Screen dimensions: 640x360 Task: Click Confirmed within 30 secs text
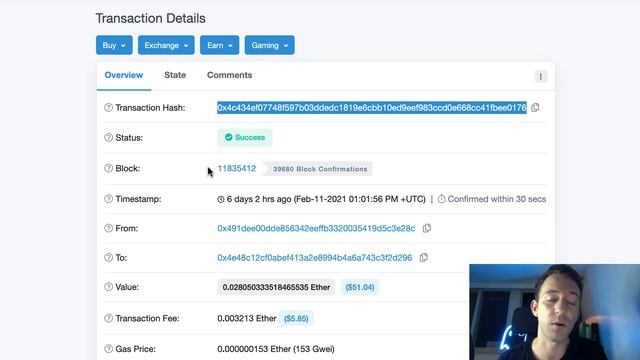(497, 199)
